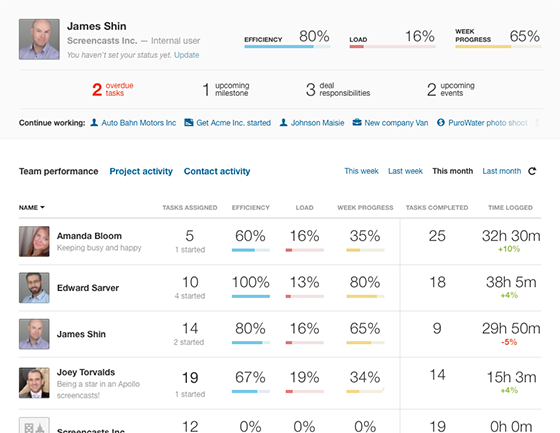Click the header Efficiency 80% progress bar
560x433 pixels.
pyautogui.click(x=288, y=46)
